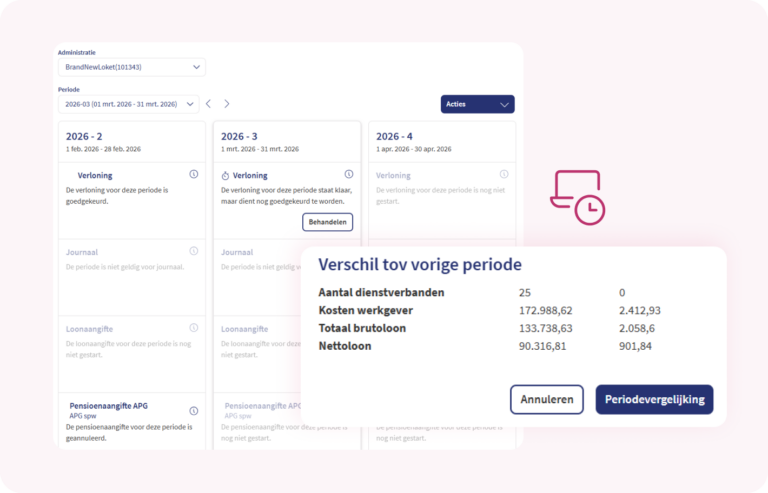Open the Acties dropdown menu
Screen dimensions: 768x493
(477, 104)
